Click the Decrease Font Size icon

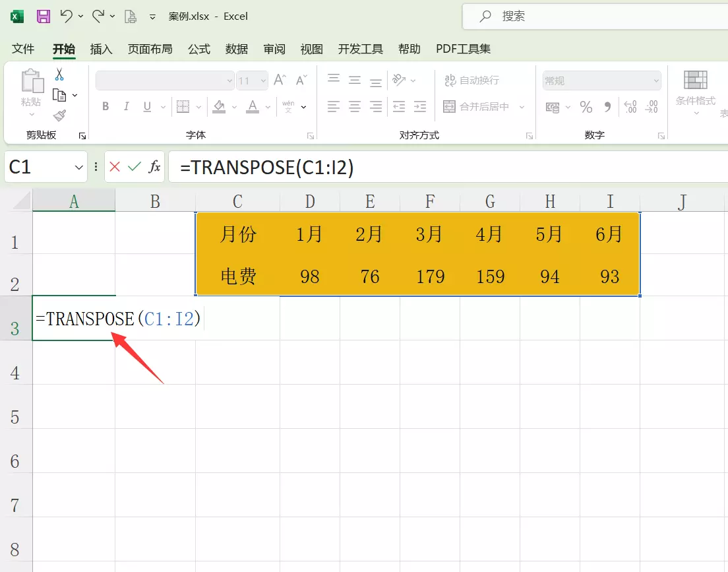302,80
